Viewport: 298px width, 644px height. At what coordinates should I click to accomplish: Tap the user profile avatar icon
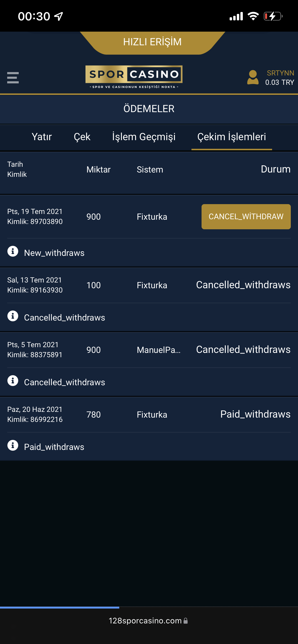253,77
